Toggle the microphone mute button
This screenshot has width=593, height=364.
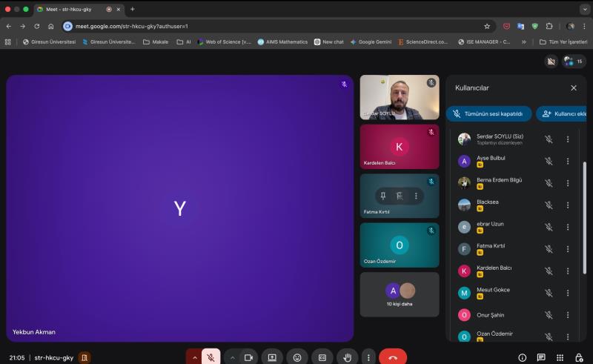point(211,357)
